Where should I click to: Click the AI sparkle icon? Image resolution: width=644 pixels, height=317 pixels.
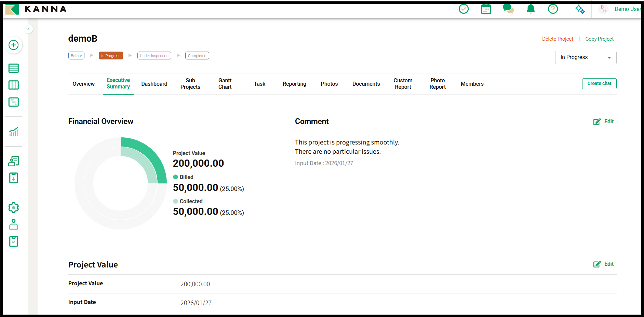coord(580,9)
